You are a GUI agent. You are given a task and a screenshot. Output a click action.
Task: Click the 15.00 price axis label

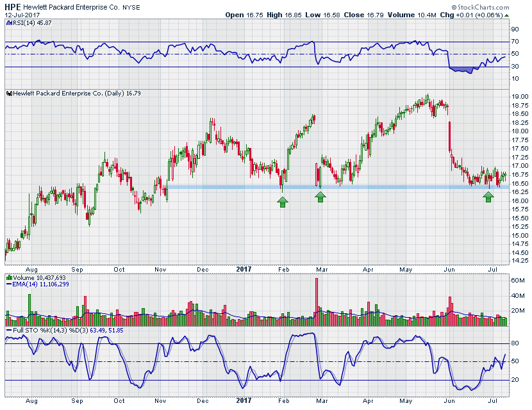(520, 235)
